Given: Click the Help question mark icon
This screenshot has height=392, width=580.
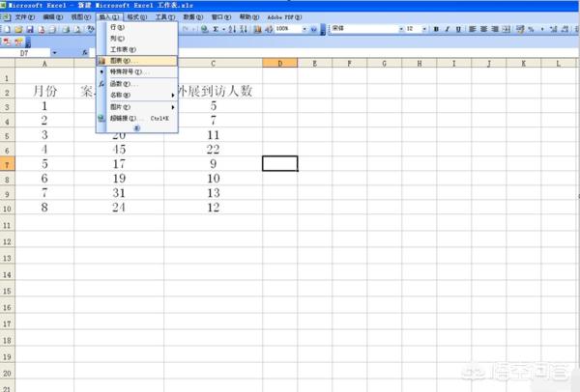Looking at the screenshot, I should 313,29.
